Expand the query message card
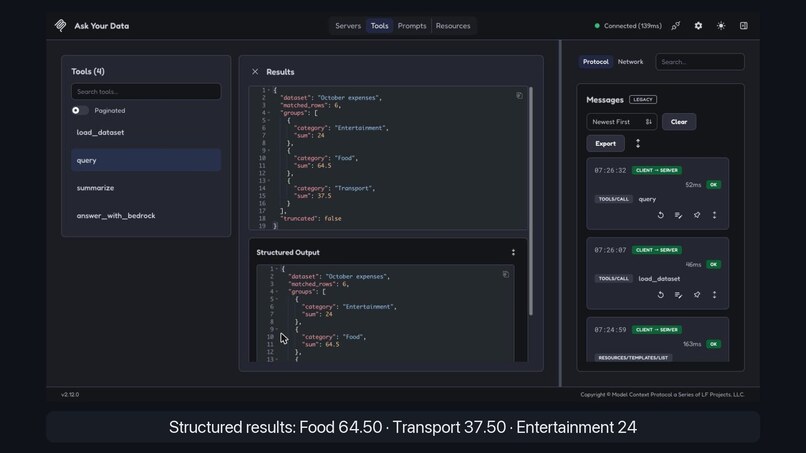Screen dimensions: 806x453 (x=715, y=215)
